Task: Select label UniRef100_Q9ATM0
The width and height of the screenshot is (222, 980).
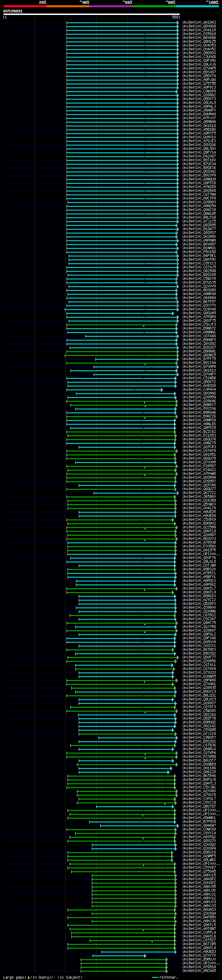Action: click(199, 259)
